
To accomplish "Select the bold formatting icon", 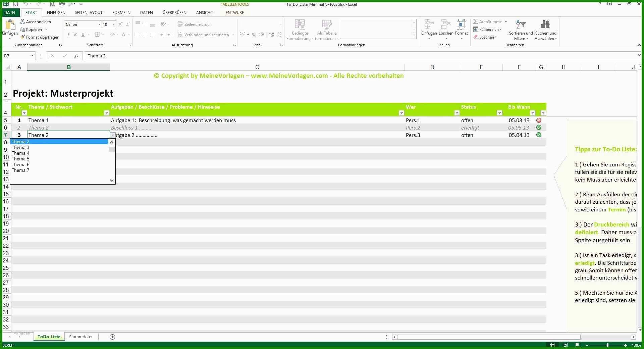I will [68, 35].
